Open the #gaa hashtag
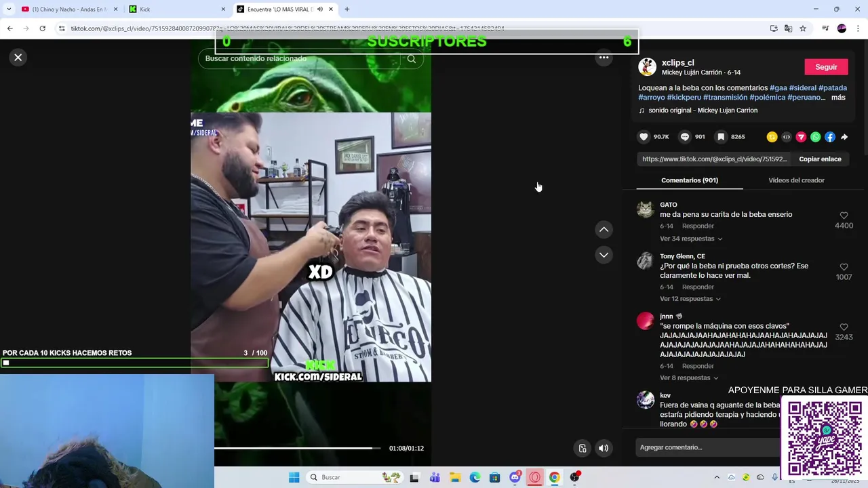Image resolution: width=868 pixels, height=488 pixels. tap(778, 88)
